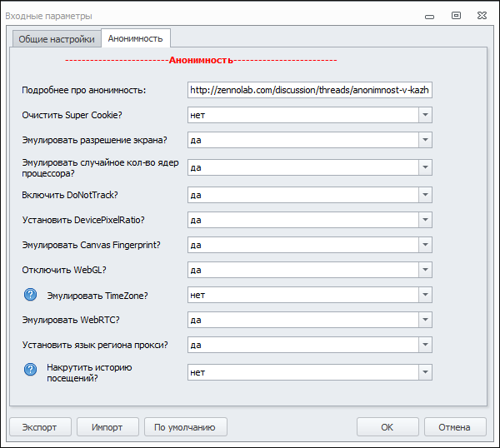The width and height of the screenshot is (500, 448).
Task: Click the label Эмулировать Canvas Fingerprint?
Action: pos(91,245)
